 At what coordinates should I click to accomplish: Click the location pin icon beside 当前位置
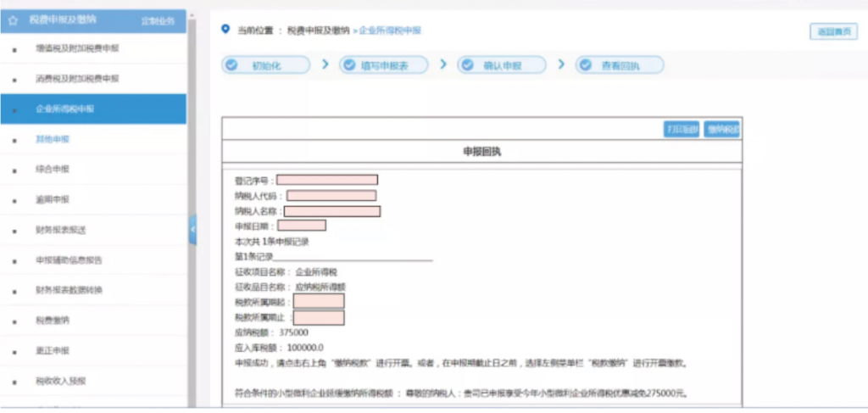point(225,31)
